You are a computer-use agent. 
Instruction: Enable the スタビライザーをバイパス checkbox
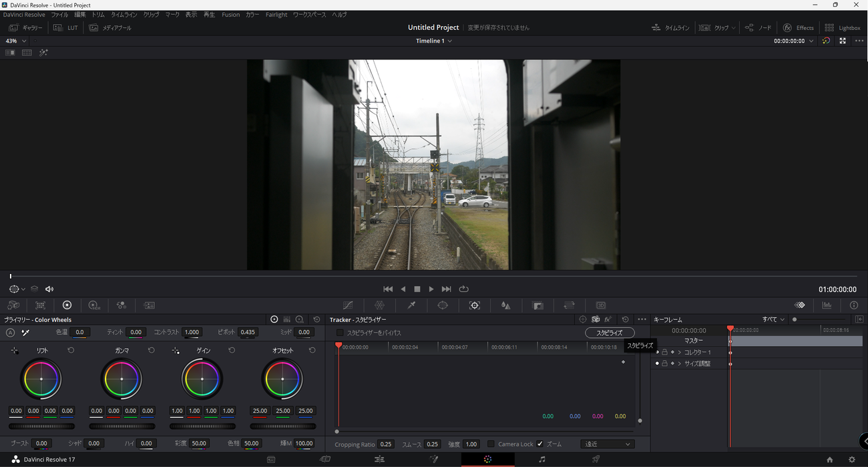click(x=340, y=333)
